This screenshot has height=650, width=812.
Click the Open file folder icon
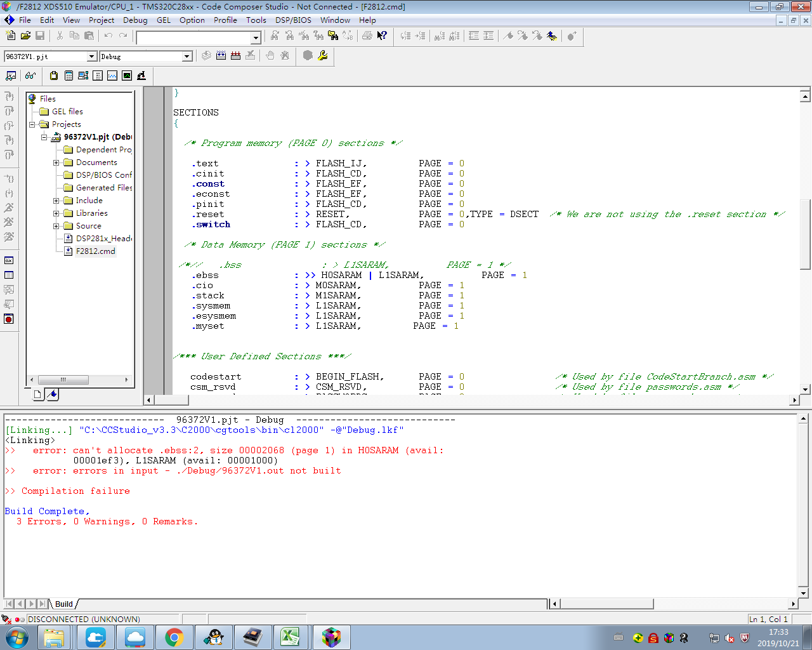point(25,36)
